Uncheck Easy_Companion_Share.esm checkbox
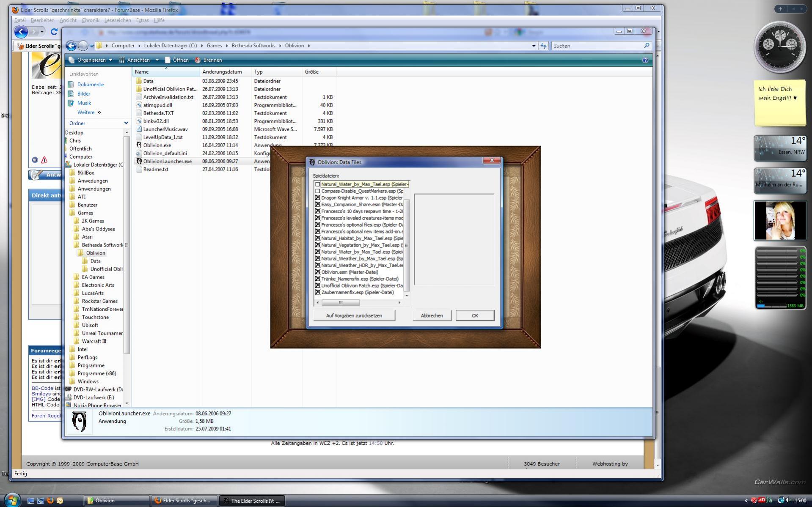This screenshot has width=812, height=507. (x=317, y=205)
